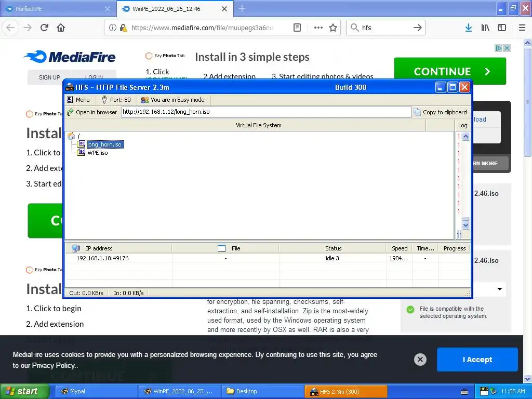The image size is (532, 399).
Task: Open the browser hamburger menu
Action: pyautogui.click(x=522, y=28)
